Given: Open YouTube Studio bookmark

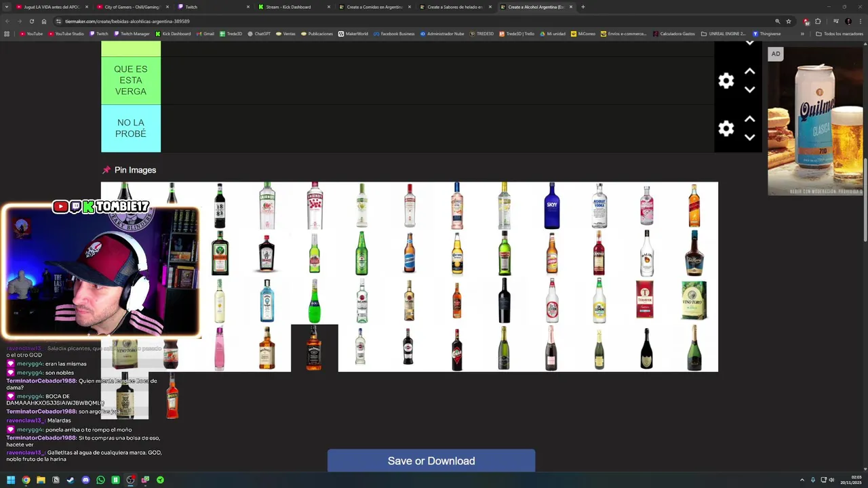Looking at the screenshot, I should (x=66, y=34).
